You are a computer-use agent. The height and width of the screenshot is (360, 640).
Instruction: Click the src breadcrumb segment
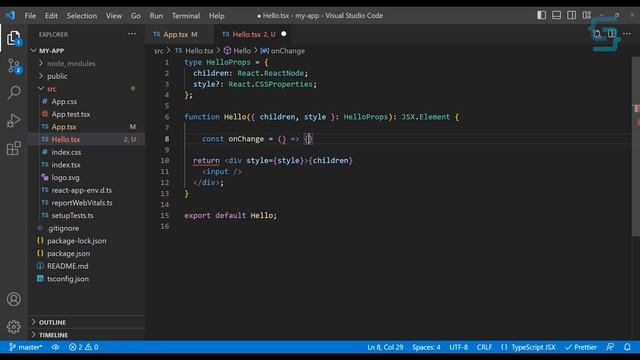coord(158,51)
